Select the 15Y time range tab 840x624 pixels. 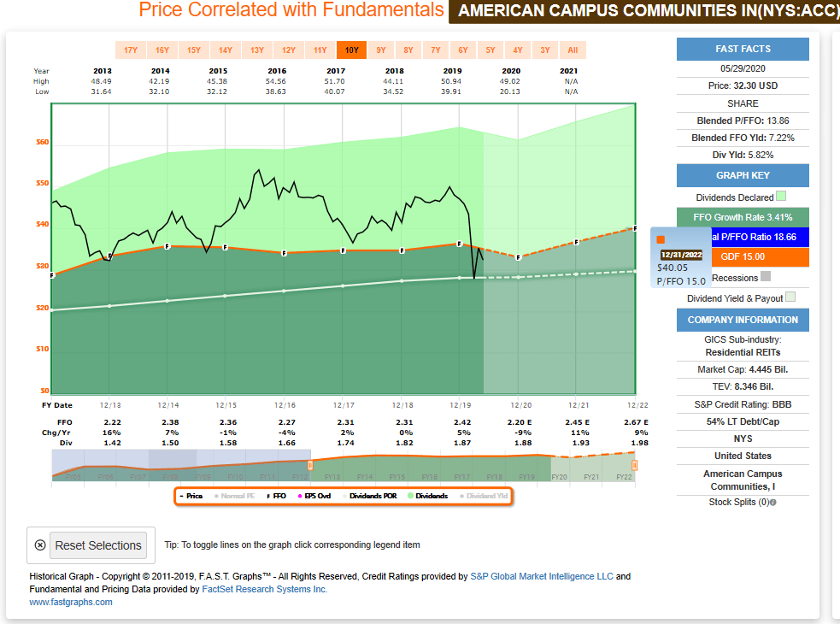[x=194, y=50]
